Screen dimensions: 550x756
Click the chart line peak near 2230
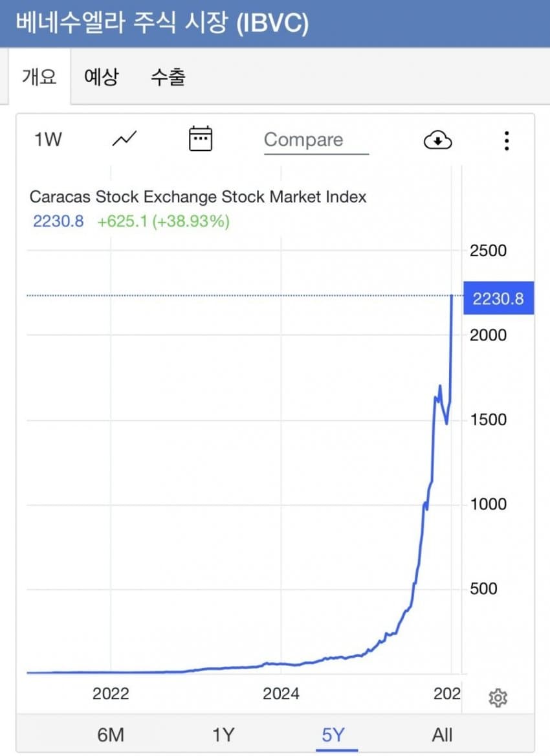[451, 296]
